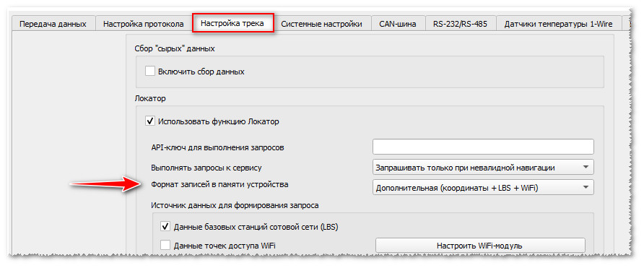Click the API-ключ input field

[483, 147]
